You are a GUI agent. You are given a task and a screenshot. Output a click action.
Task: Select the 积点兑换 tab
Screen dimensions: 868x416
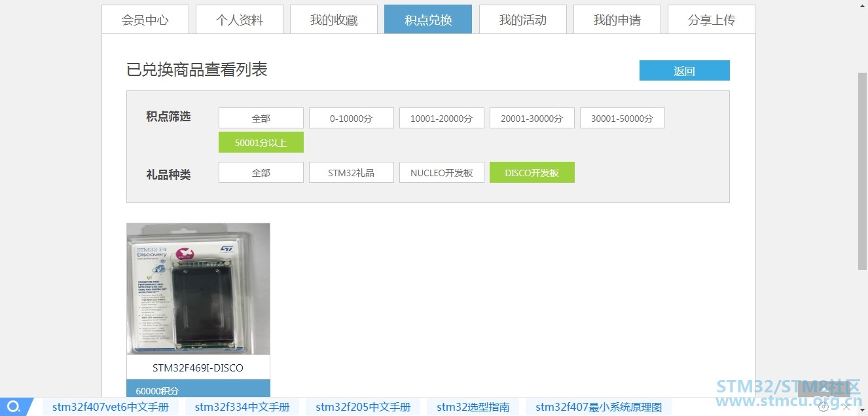point(428,20)
